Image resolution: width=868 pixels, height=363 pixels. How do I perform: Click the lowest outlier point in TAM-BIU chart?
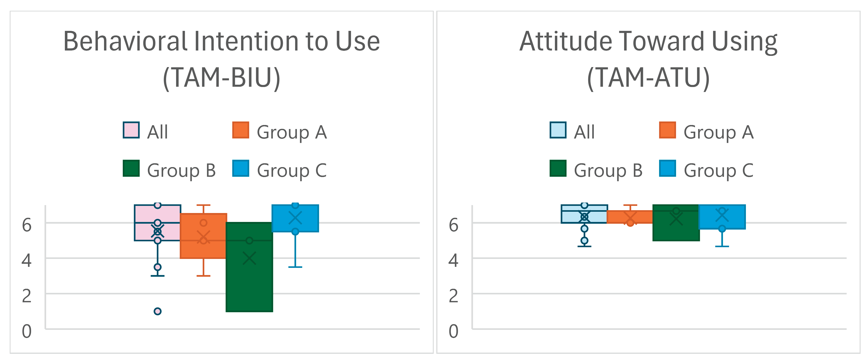(157, 311)
